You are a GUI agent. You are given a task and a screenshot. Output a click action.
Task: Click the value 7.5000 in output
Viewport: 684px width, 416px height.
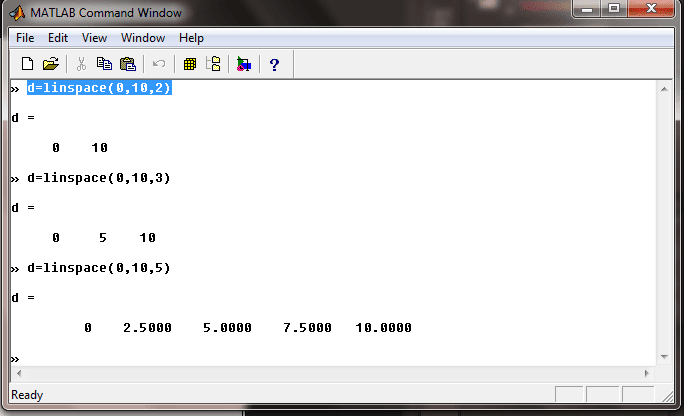[308, 327]
